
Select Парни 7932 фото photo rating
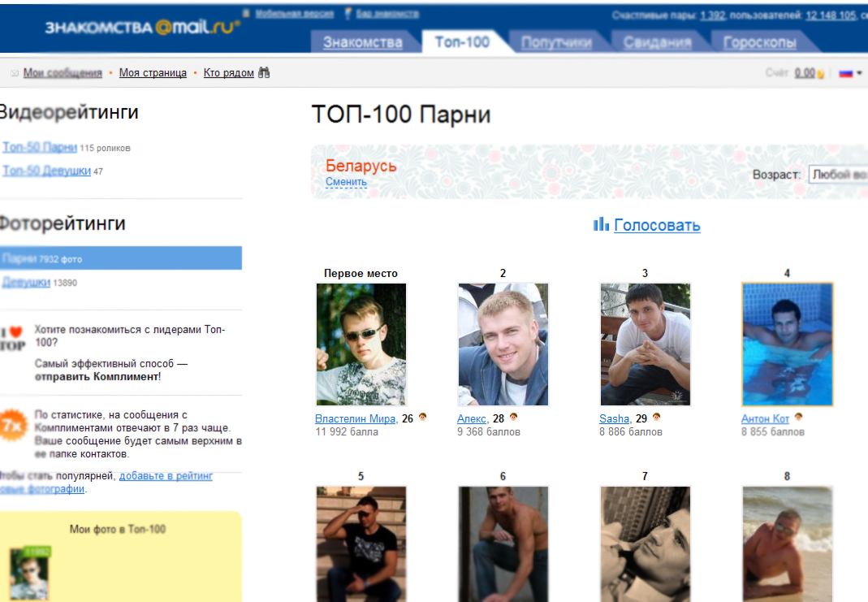[x=121, y=258]
